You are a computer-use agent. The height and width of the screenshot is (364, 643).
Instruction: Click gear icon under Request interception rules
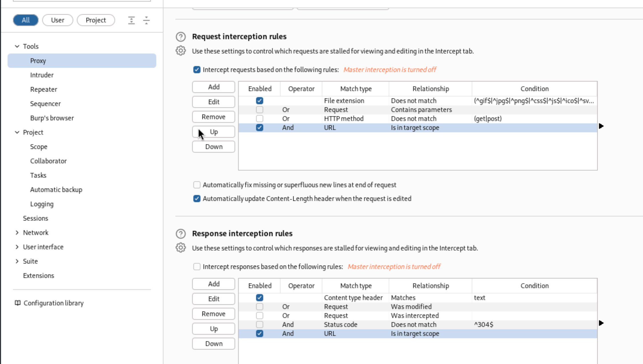click(180, 51)
